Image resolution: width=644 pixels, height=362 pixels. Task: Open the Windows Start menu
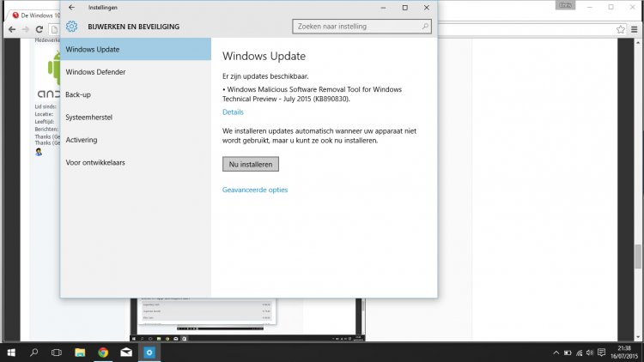11,353
